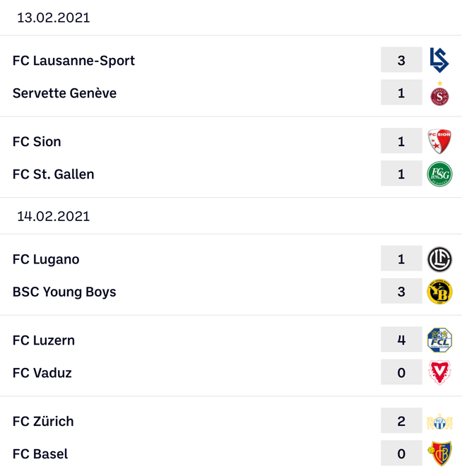Screen dimensions: 462x476
Task: Open the FC Luzern team name
Action: [x=43, y=340]
